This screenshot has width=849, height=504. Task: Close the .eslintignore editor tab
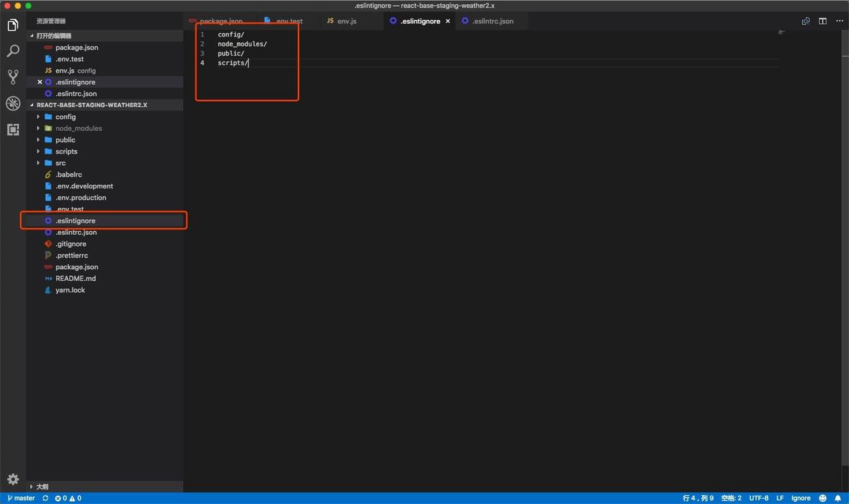(x=448, y=21)
